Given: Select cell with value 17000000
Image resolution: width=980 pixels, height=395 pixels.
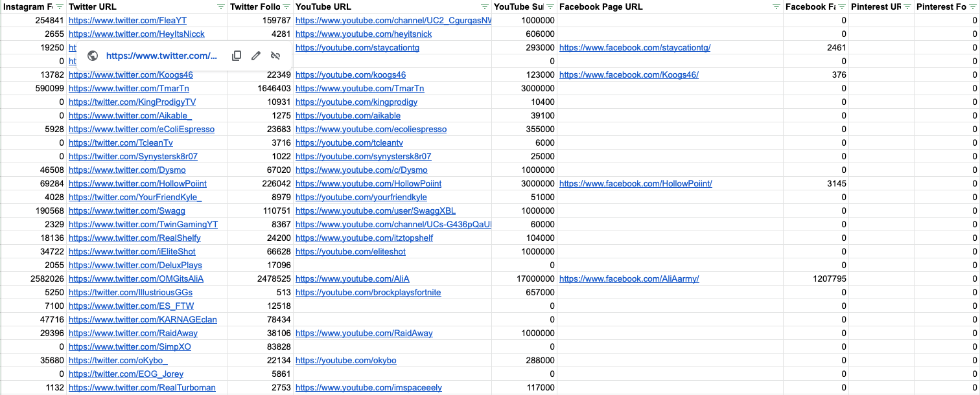Looking at the screenshot, I should coord(524,278).
